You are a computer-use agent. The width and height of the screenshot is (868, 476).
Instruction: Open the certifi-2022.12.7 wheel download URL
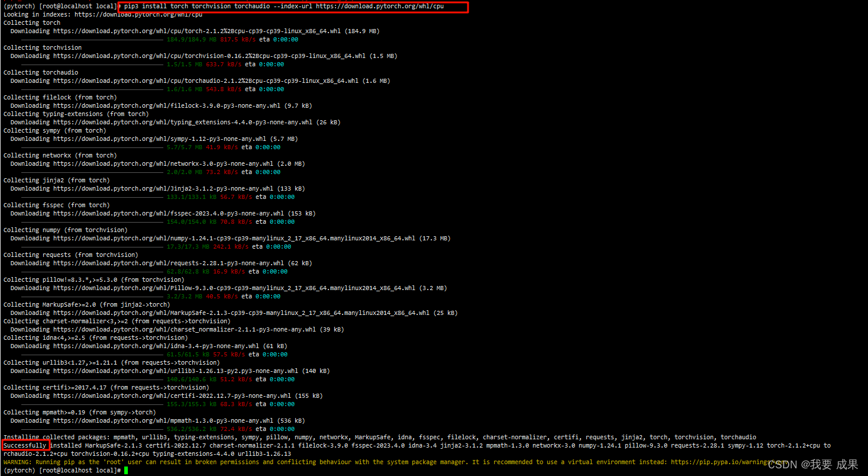[180, 395]
